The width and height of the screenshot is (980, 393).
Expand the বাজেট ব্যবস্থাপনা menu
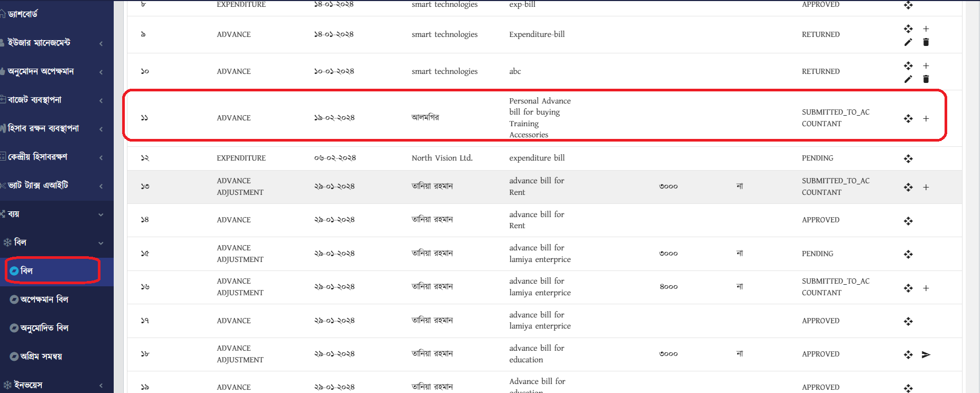pyautogui.click(x=57, y=100)
